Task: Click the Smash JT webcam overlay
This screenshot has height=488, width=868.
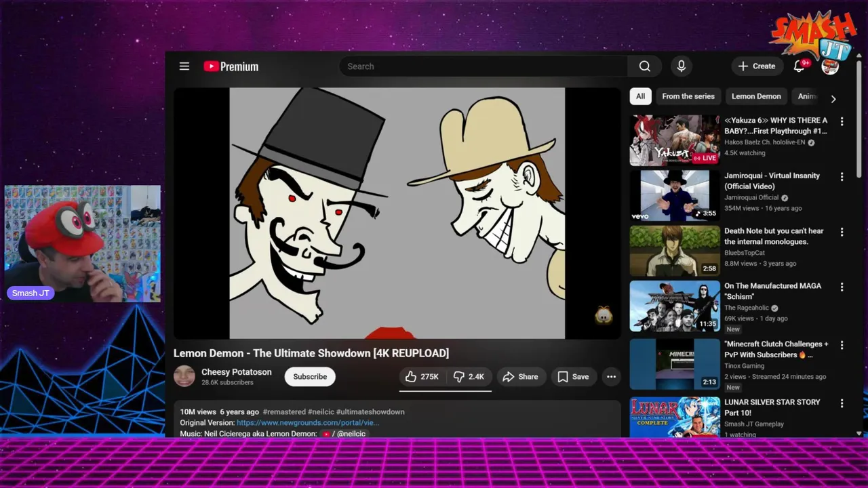Action: (x=83, y=243)
